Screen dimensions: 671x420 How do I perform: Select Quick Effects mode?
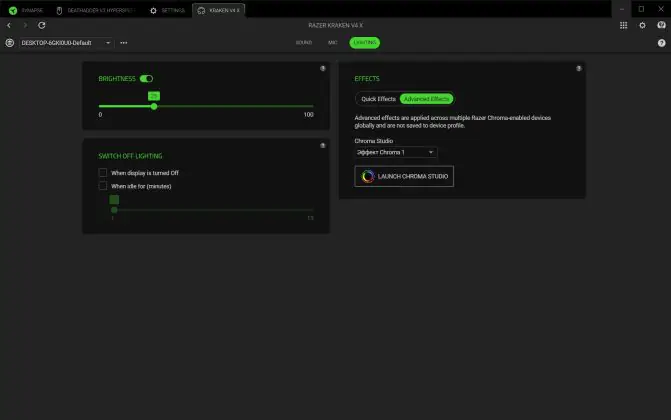[x=378, y=99]
